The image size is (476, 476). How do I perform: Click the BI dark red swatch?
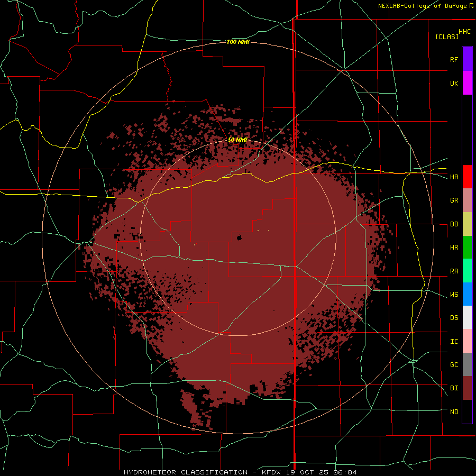click(467, 388)
